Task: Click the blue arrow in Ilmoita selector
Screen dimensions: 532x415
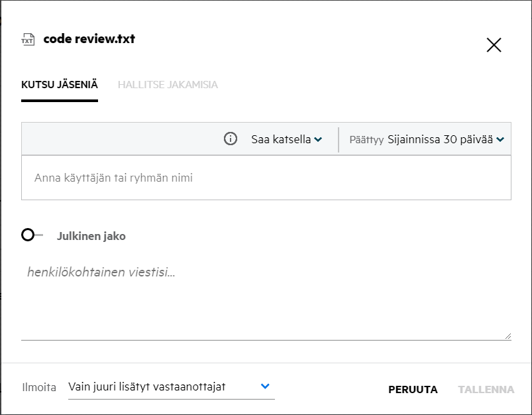Action: point(265,386)
